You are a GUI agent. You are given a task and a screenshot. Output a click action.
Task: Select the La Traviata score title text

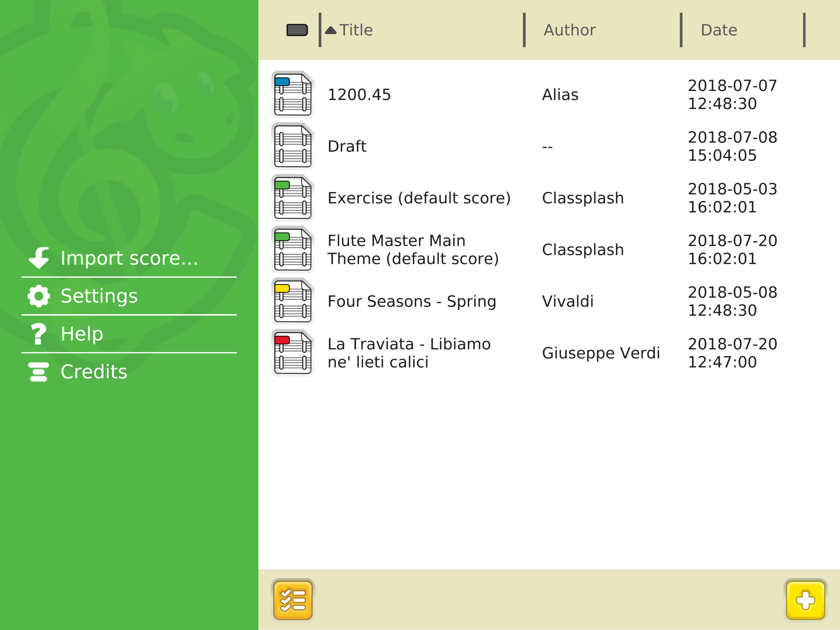tap(409, 353)
